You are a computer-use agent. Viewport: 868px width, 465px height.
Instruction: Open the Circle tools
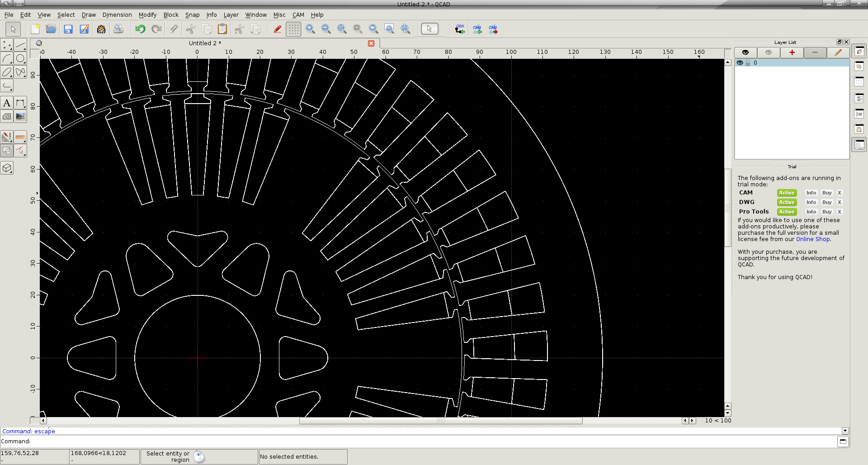pyautogui.click(x=20, y=58)
